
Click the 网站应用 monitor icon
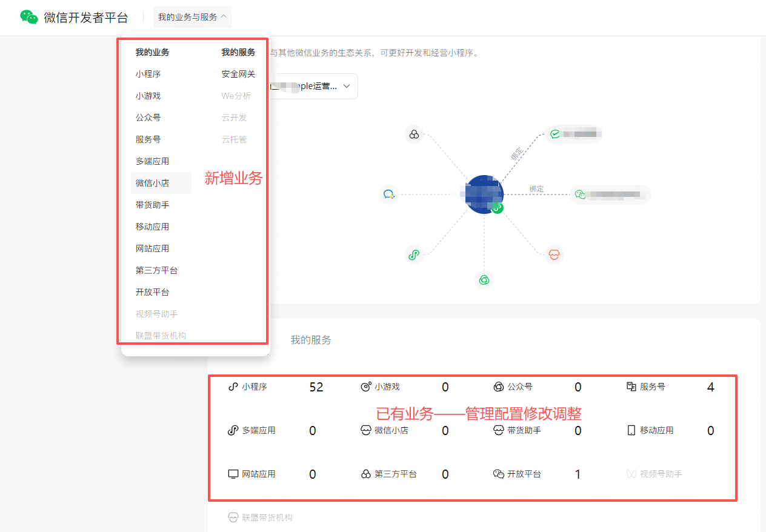(233, 474)
